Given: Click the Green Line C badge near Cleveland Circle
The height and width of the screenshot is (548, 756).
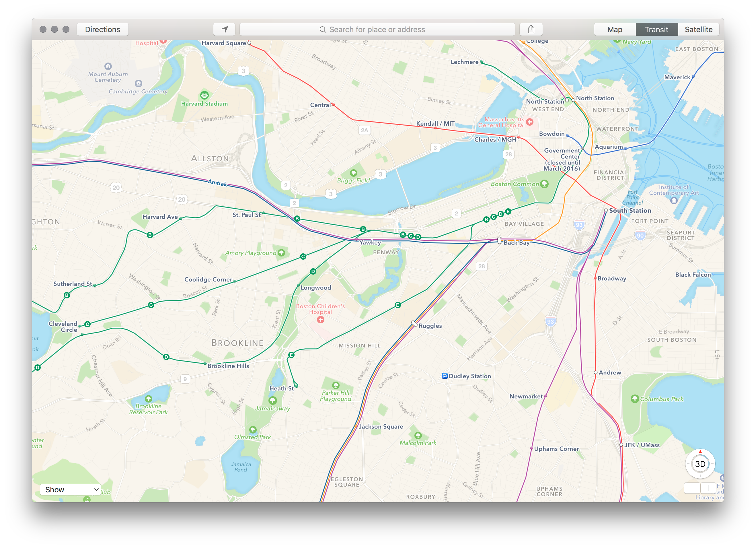Looking at the screenshot, I should click(x=87, y=324).
